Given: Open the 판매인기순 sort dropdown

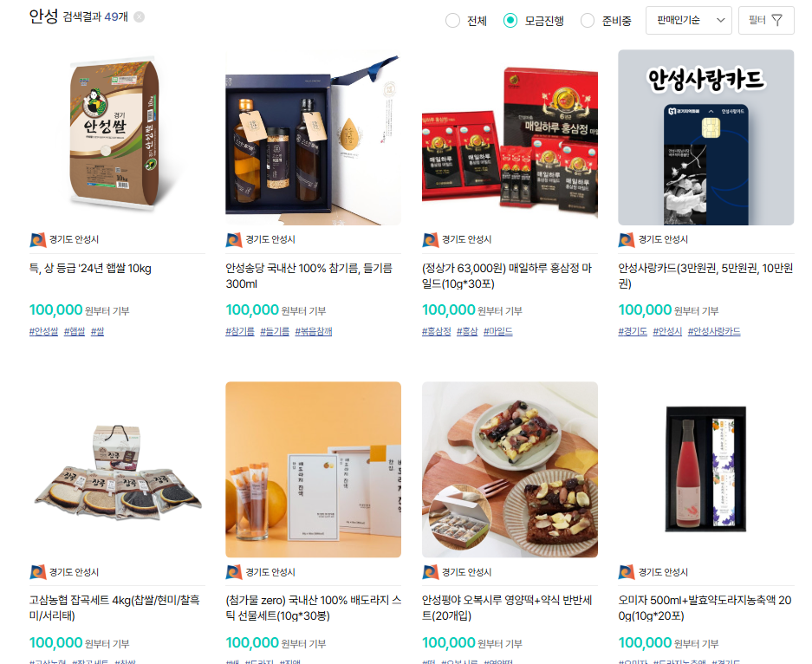Looking at the screenshot, I should point(688,20).
